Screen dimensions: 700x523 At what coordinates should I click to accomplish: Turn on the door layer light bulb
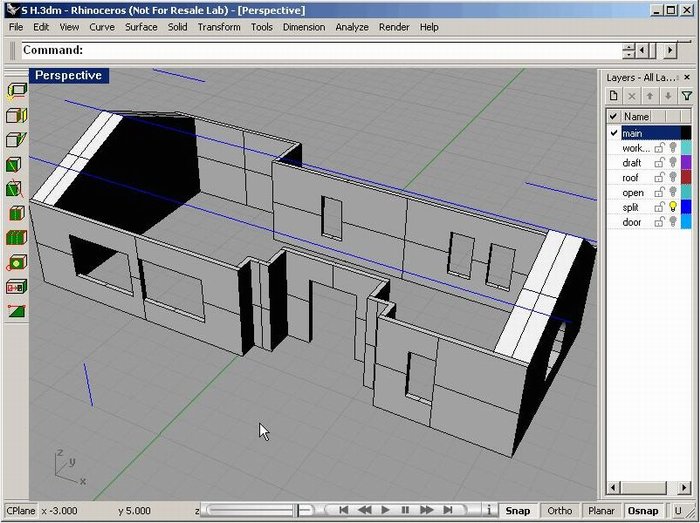pos(672,222)
